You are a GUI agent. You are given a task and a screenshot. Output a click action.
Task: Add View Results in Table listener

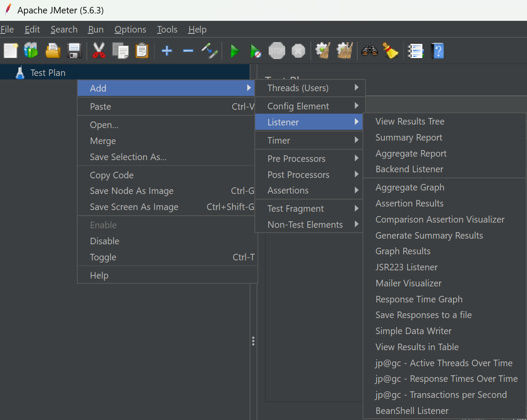pos(445,347)
